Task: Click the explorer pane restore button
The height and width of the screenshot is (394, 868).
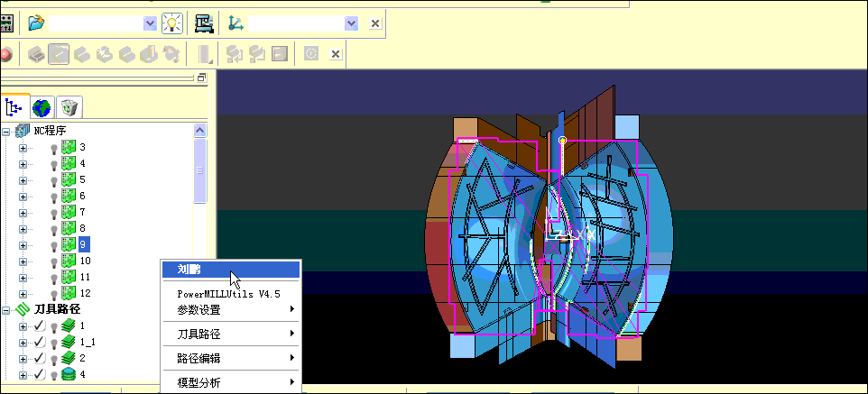Action: coord(201,78)
